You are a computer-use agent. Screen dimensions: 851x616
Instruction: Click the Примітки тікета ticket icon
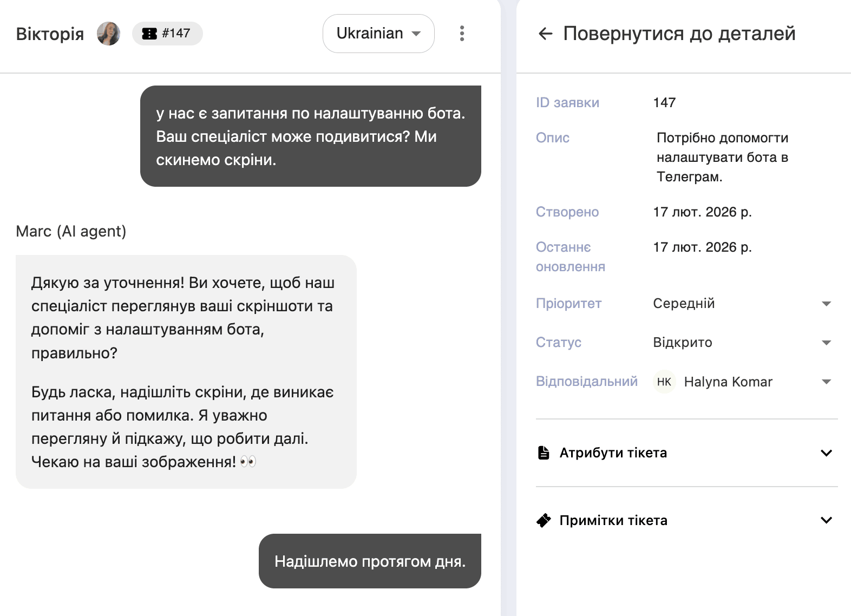pos(544,520)
